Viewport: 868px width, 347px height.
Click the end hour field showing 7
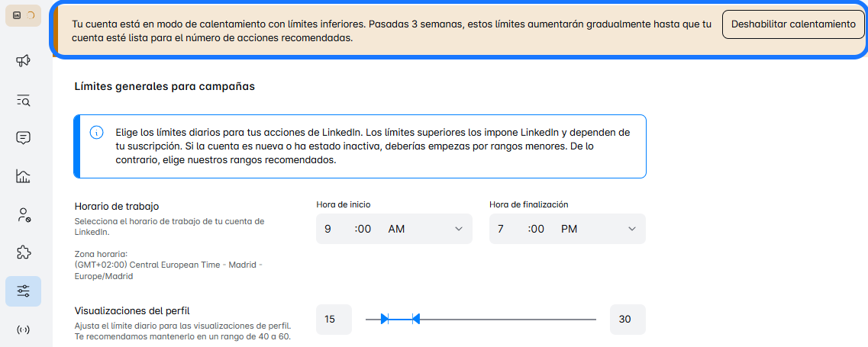(501, 229)
